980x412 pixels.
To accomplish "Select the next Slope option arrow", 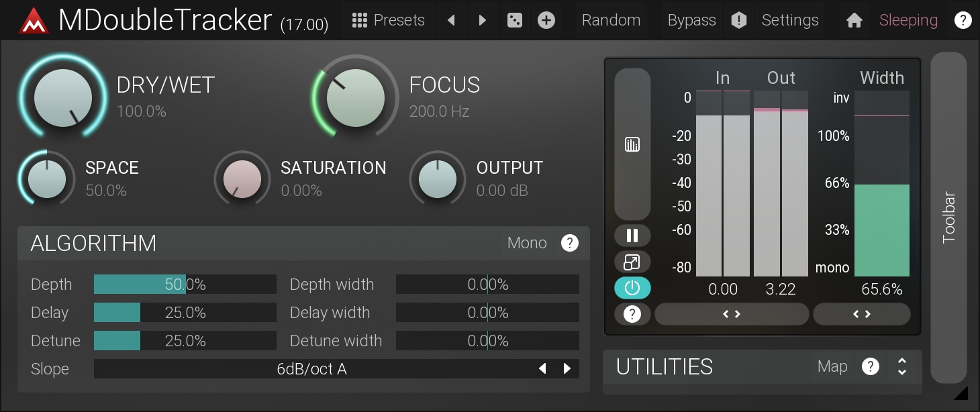I will pyautogui.click(x=567, y=368).
